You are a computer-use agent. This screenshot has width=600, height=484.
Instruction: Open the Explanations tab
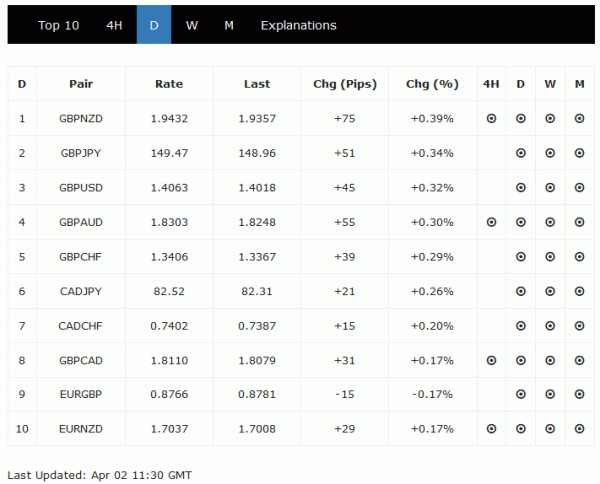coord(298,25)
